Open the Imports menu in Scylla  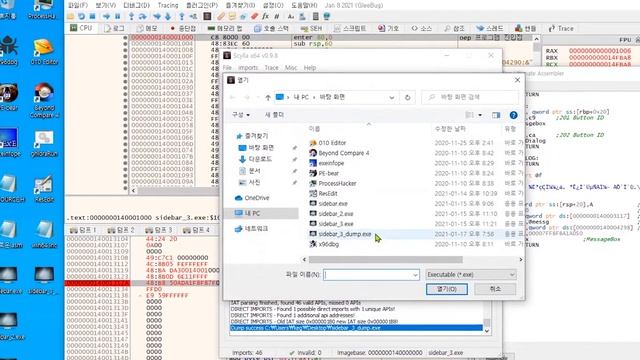pos(248,68)
